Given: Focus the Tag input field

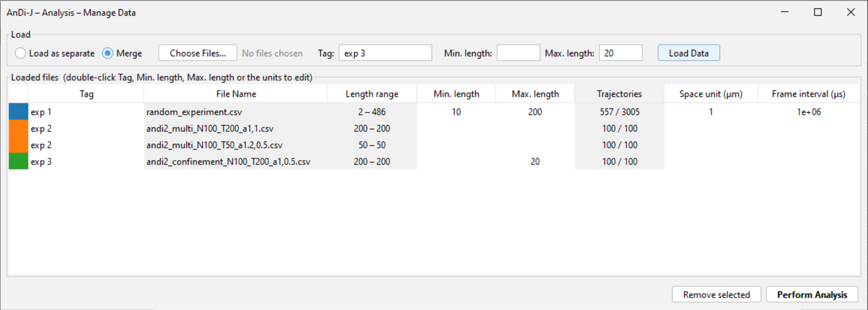Looking at the screenshot, I should pos(385,53).
